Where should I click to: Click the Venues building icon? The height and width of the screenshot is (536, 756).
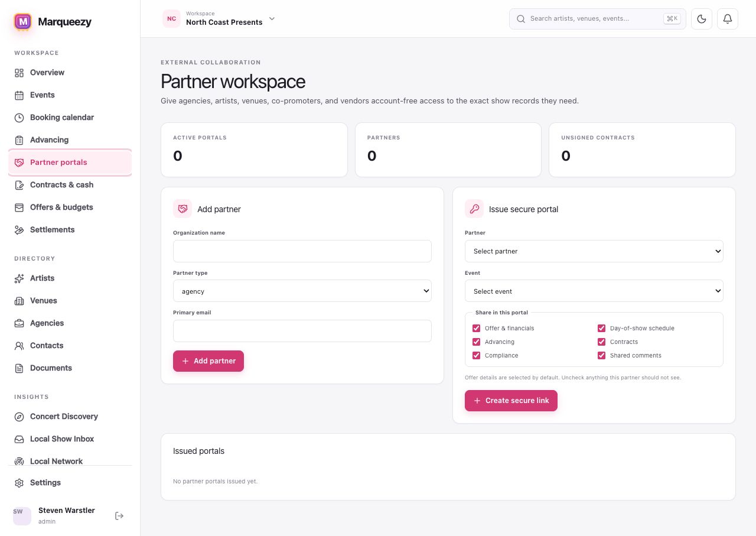tap(19, 301)
